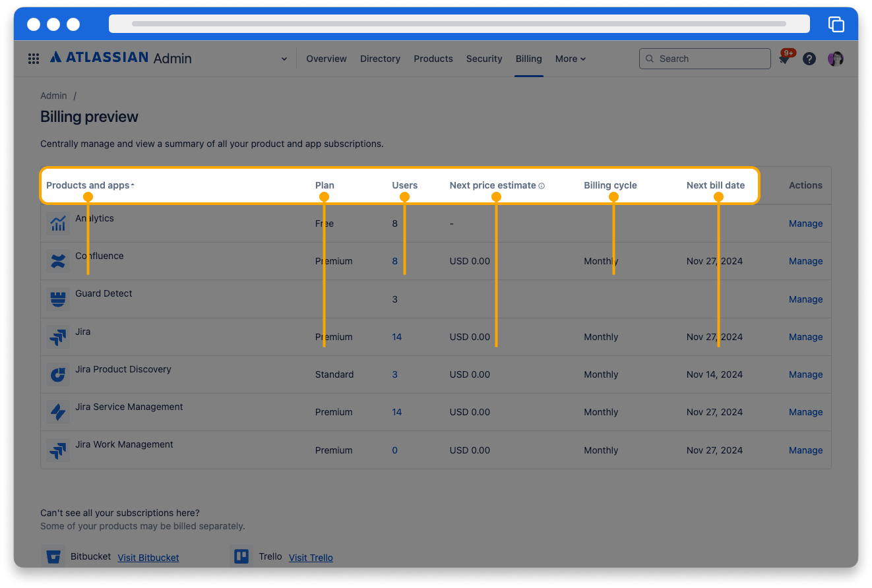Click the Jira Work Management icon
Screen dimensions: 872x588
(x=59, y=450)
